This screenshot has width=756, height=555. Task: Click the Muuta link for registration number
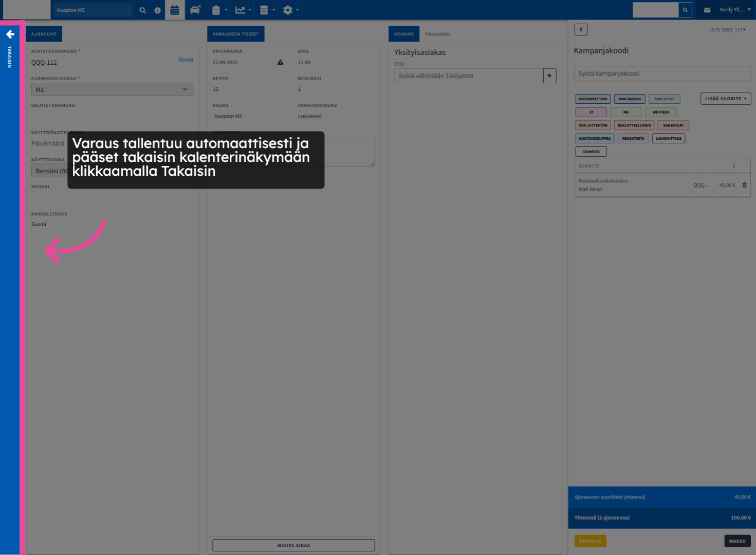[186, 60]
